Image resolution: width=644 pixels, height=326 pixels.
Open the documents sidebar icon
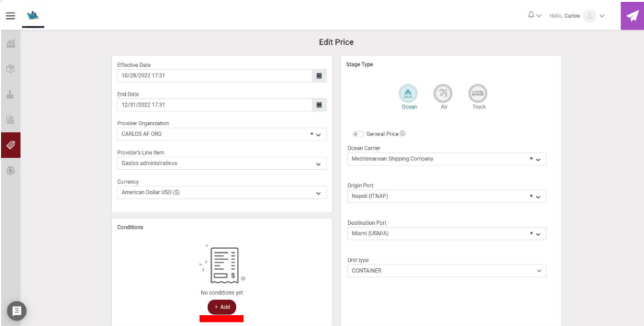click(11, 120)
